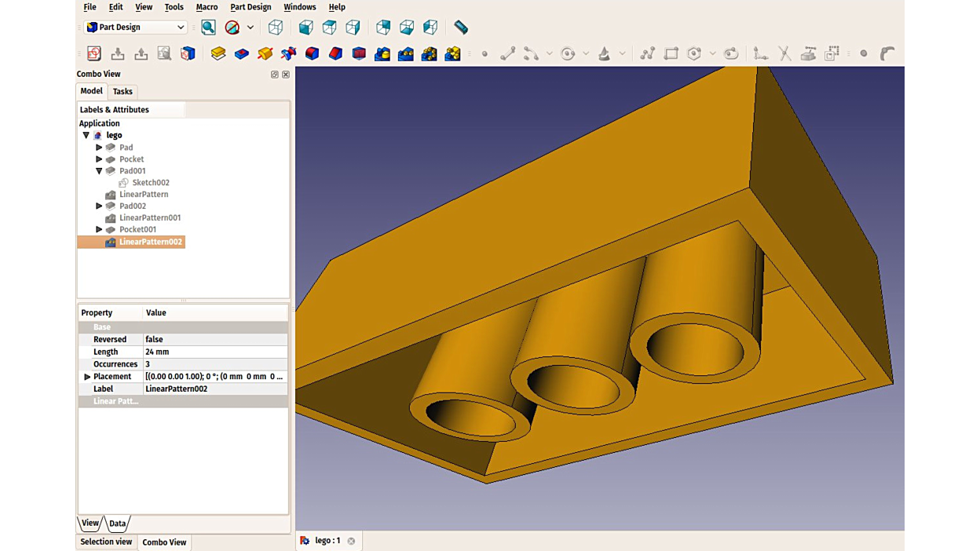Click the Mirrored feature icon

click(382, 53)
